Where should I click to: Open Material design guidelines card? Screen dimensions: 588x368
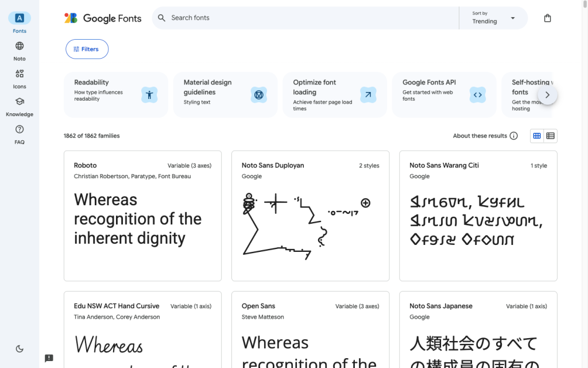pos(225,95)
